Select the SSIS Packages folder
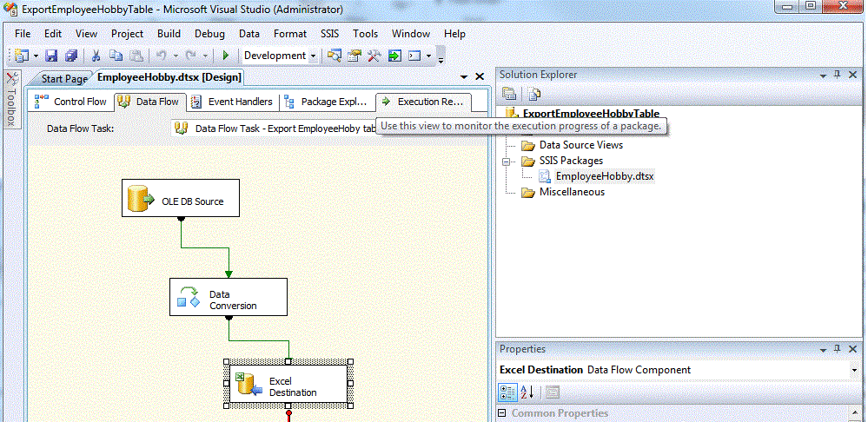The width and height of the screenshot is (868, 422). (572, 161)
